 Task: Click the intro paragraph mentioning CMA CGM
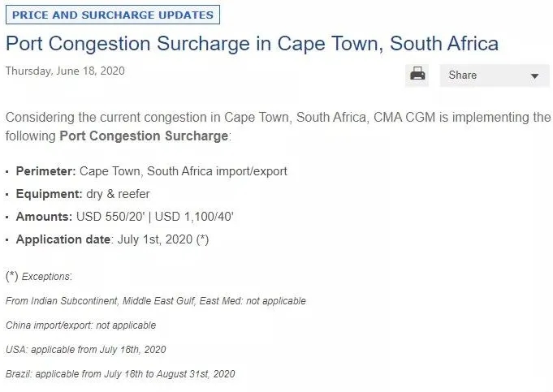(x=278, y=117)
